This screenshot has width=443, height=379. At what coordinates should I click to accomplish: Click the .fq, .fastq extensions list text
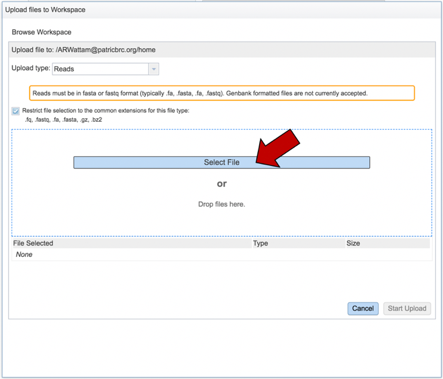click(x=63, y=120)
